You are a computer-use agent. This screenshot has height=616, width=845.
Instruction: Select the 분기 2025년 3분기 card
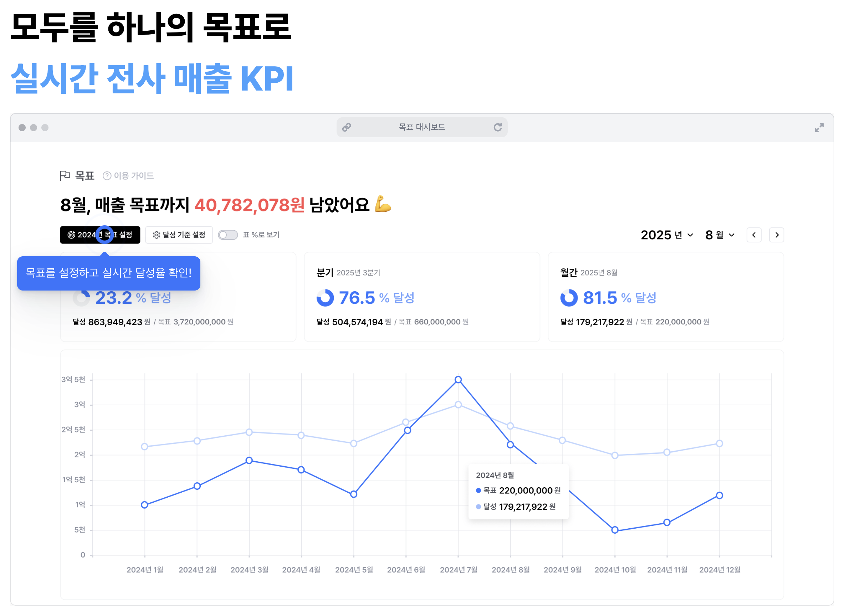click(x=422, y=297)
